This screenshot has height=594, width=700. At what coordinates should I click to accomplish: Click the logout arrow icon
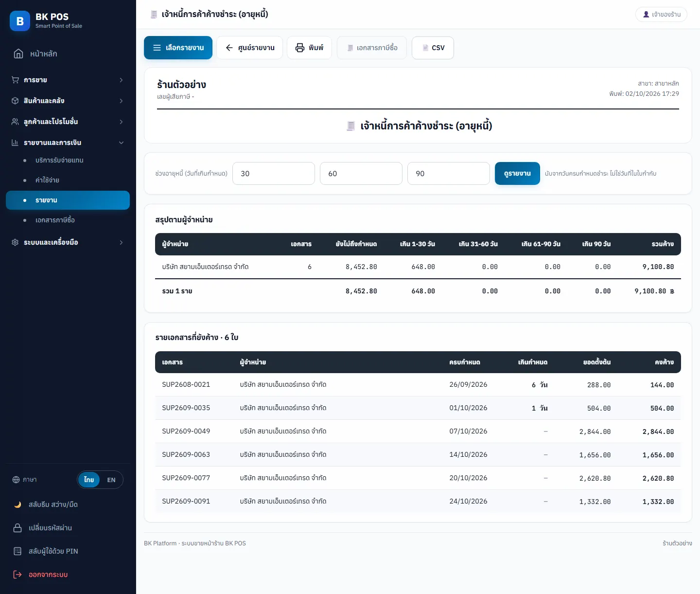pos(17,575)
